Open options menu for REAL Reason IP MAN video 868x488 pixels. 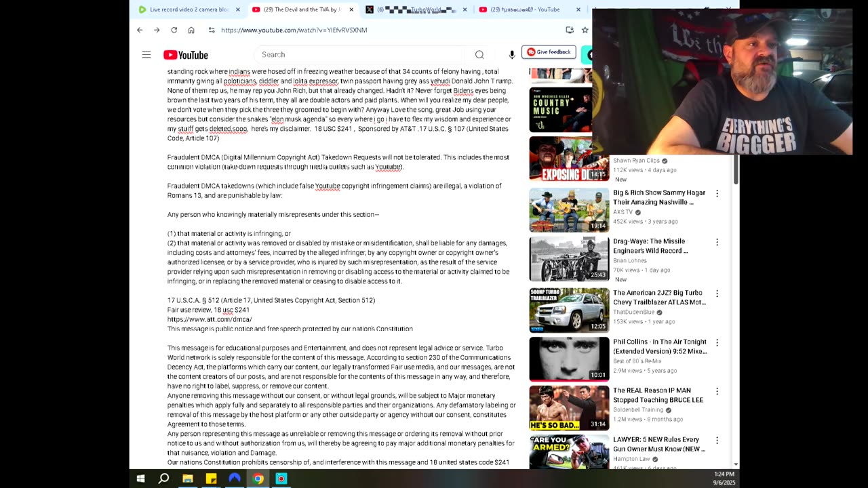click(717, 391)
